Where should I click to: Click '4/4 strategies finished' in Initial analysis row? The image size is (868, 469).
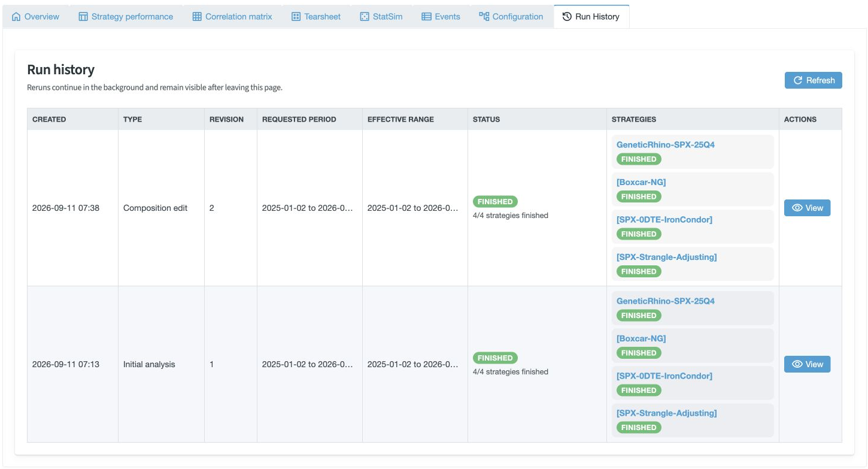pos(511,372)
